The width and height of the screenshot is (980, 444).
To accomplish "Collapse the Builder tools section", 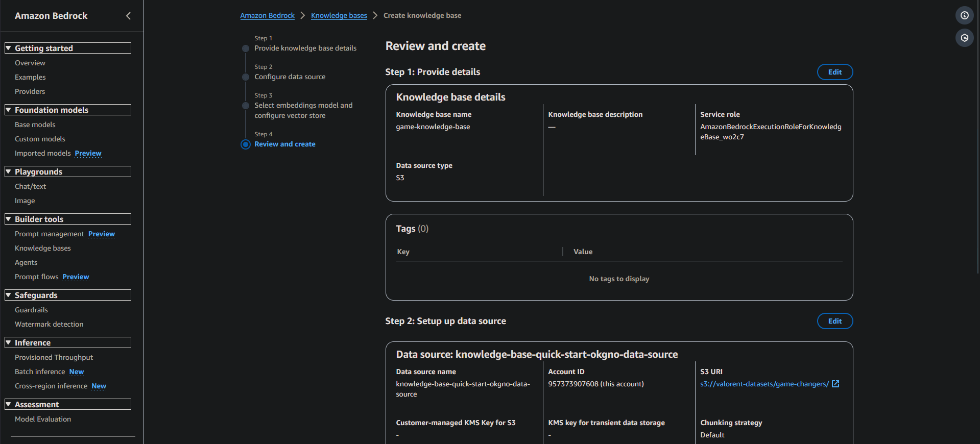I will coord(68,219).
